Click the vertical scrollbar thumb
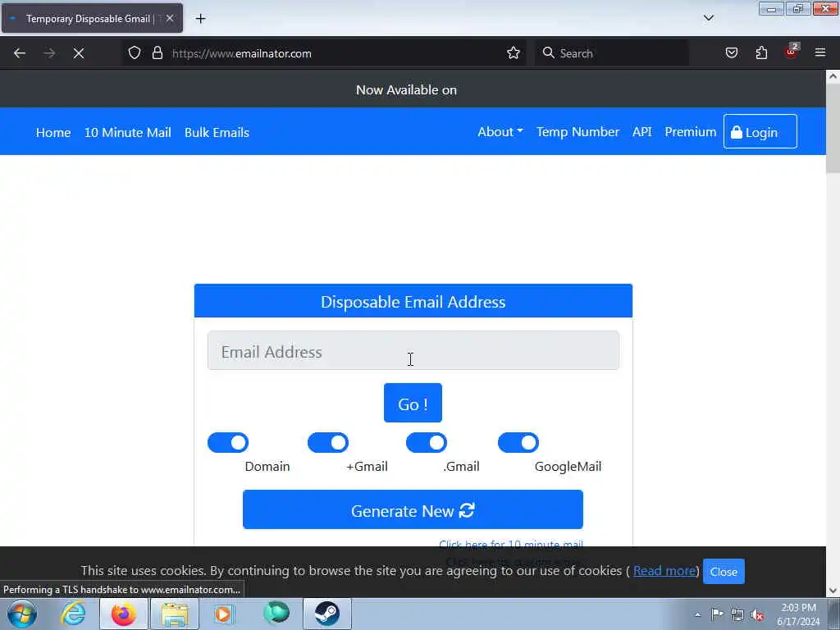The width and height of the screenshot is (840, 630). 833,129
